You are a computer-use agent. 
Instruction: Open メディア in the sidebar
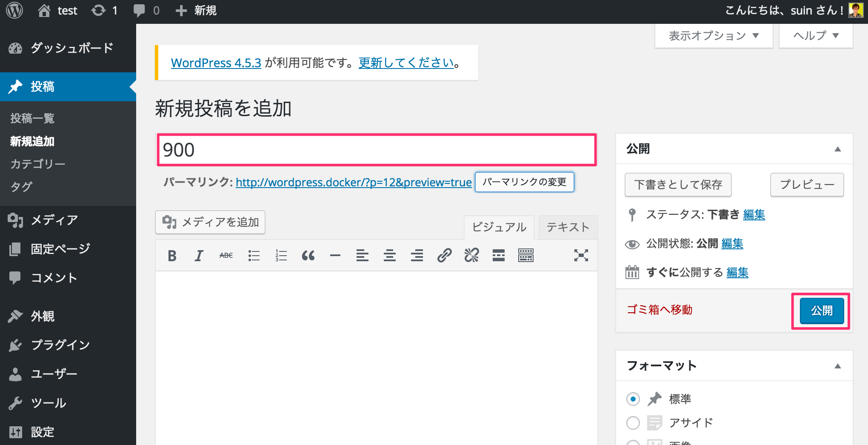[x=68, y=220]
